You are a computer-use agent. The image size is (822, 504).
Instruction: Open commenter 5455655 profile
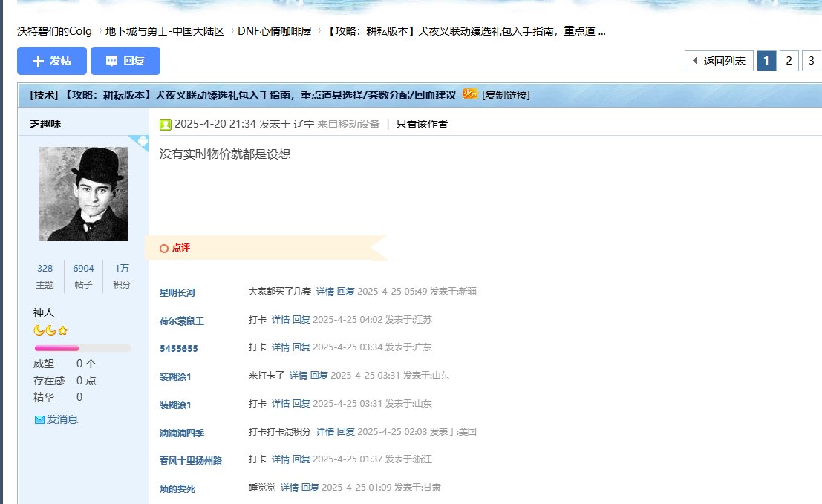tap(179, 348)
